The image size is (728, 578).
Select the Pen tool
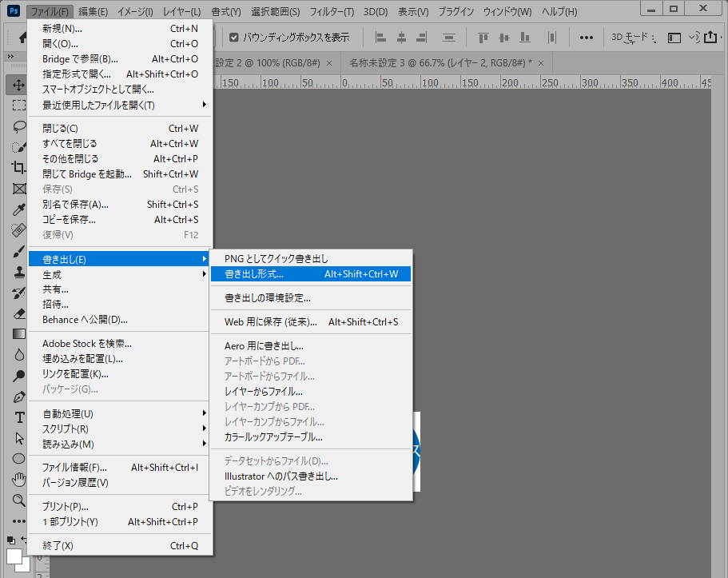pyautogui.click(x=18, y=397)
